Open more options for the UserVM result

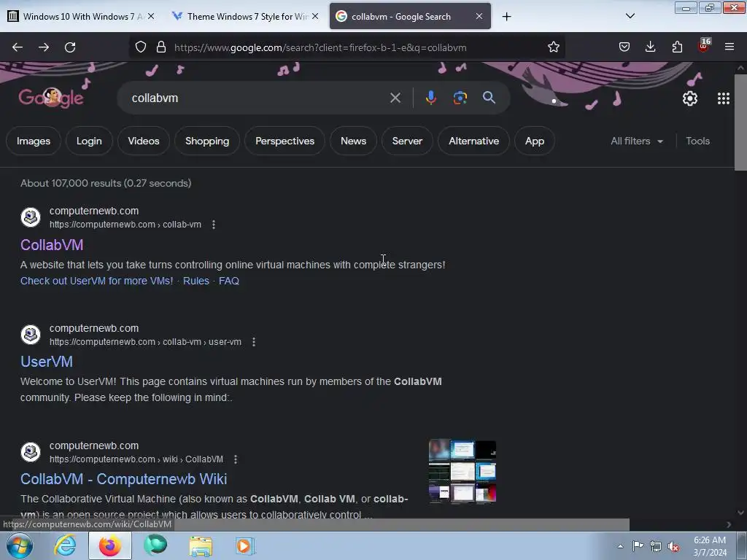tap(253, 342)
